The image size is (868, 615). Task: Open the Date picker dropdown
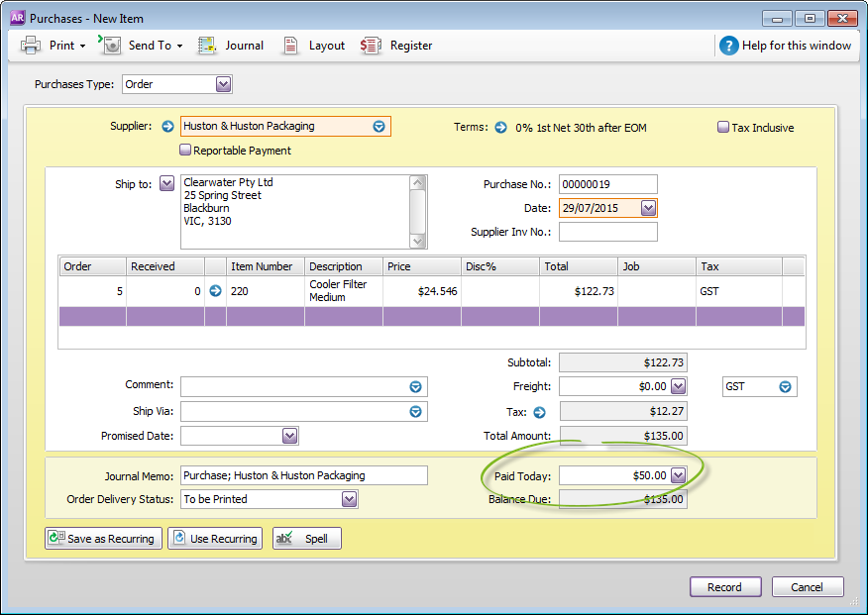tap(648, 208)
